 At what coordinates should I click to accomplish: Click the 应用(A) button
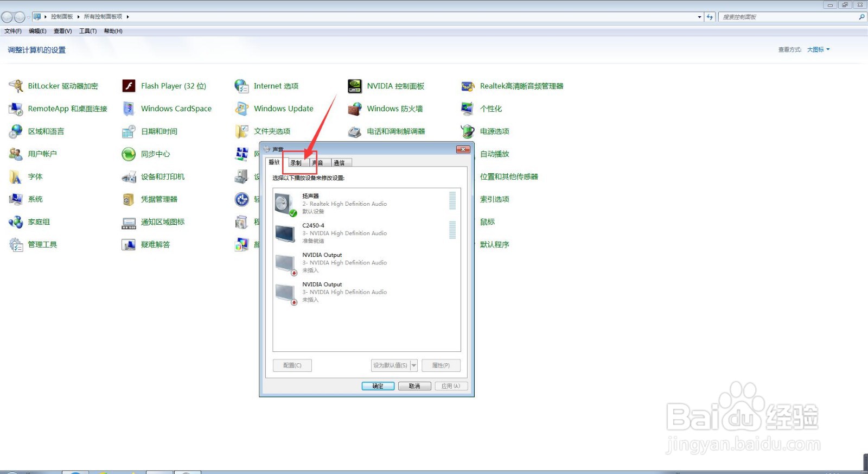tap(451, 386)
